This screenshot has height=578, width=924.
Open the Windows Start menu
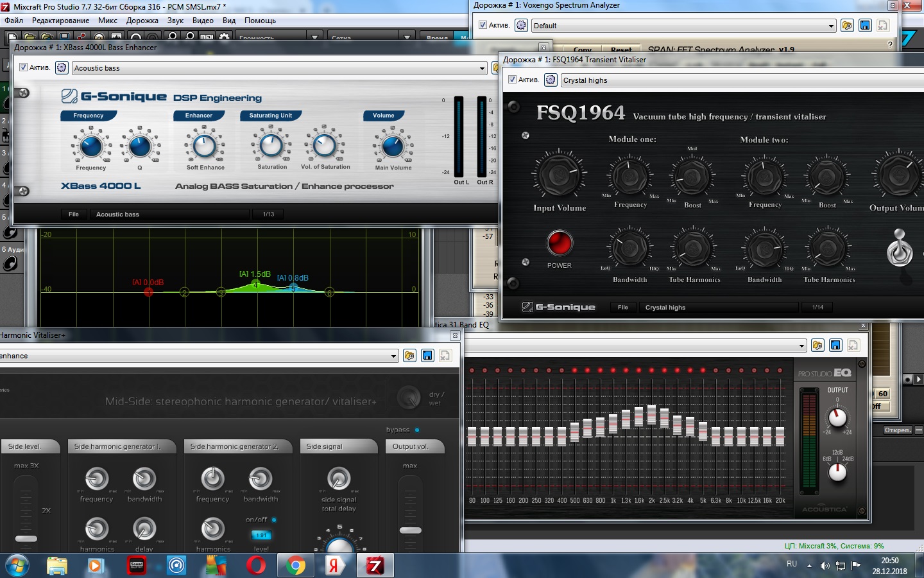click(x=17, y=565)
